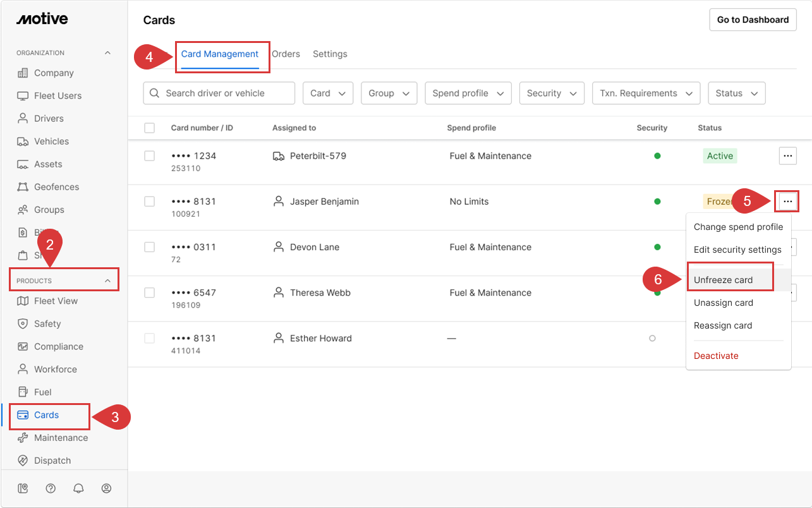
Task: Choose Change spend profile menu item
Action: (738, 227)
